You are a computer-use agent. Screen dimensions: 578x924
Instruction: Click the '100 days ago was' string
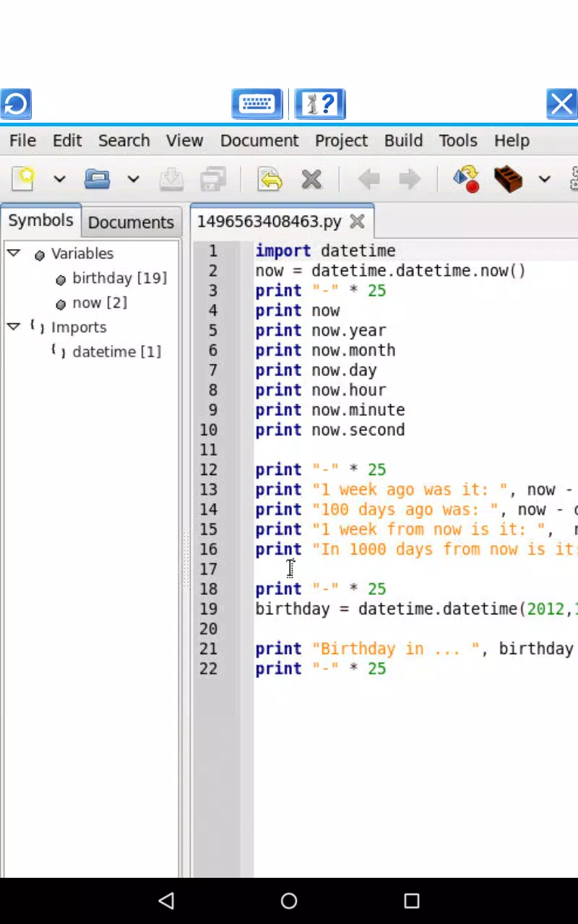pos(405,510)
